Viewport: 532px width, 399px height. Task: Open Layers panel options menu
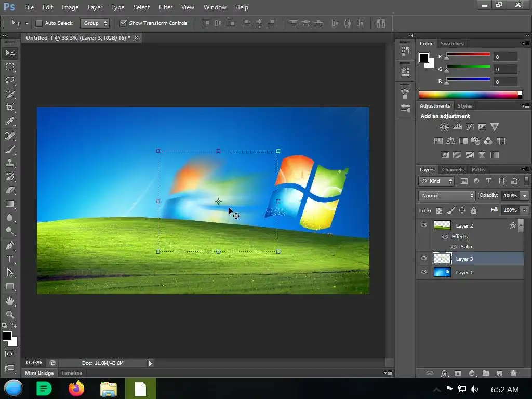(526, 170)
